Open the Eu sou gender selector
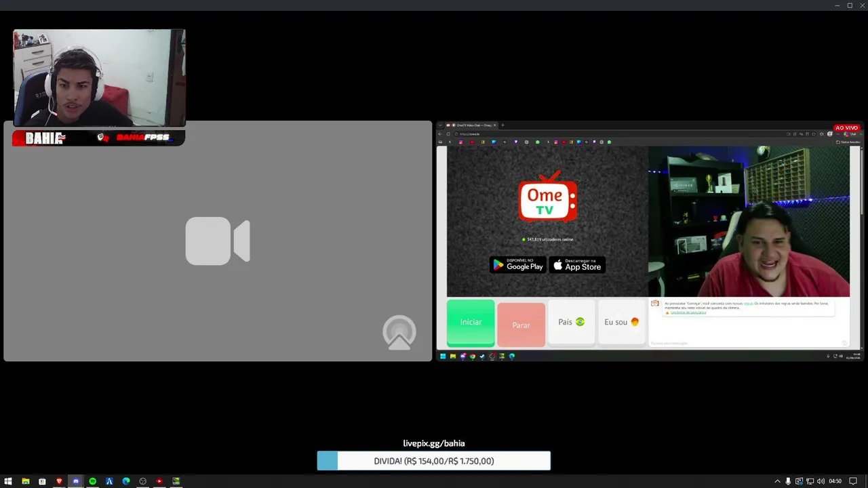The width and height of the screenshot is (868, 488). pyautogui.click(x=621, y=322)
